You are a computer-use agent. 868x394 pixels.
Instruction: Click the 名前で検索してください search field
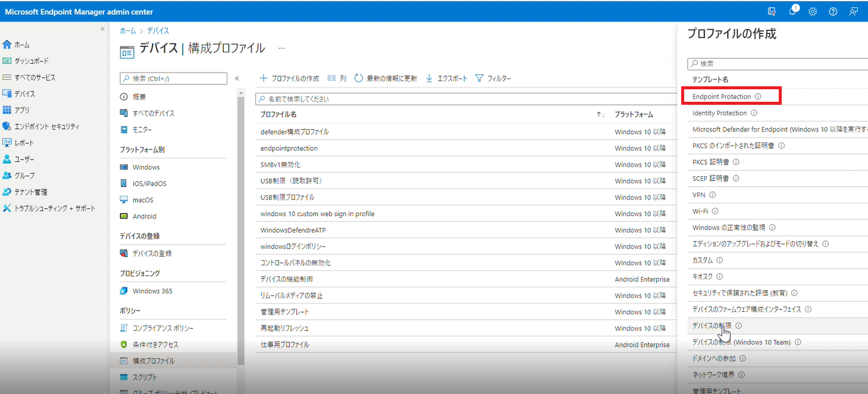(x=466, y=99)
